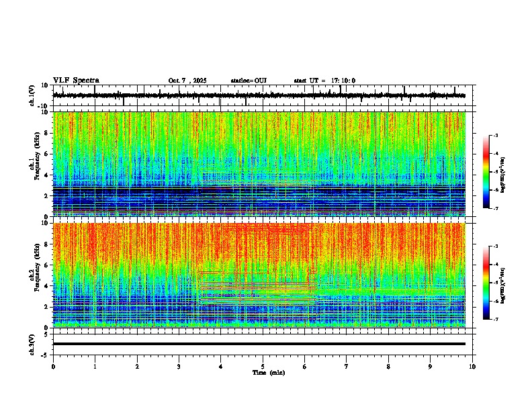Click the "8" frequency tick of ch.1 spectrogram
Viewport: 532px width, 411px height.
pos(46,133)
